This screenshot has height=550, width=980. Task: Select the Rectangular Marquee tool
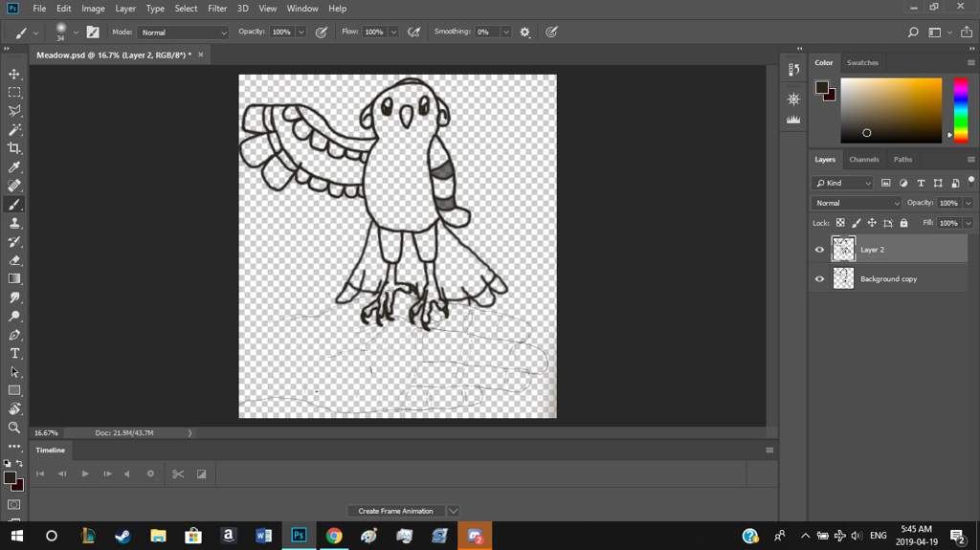point(14,93)
